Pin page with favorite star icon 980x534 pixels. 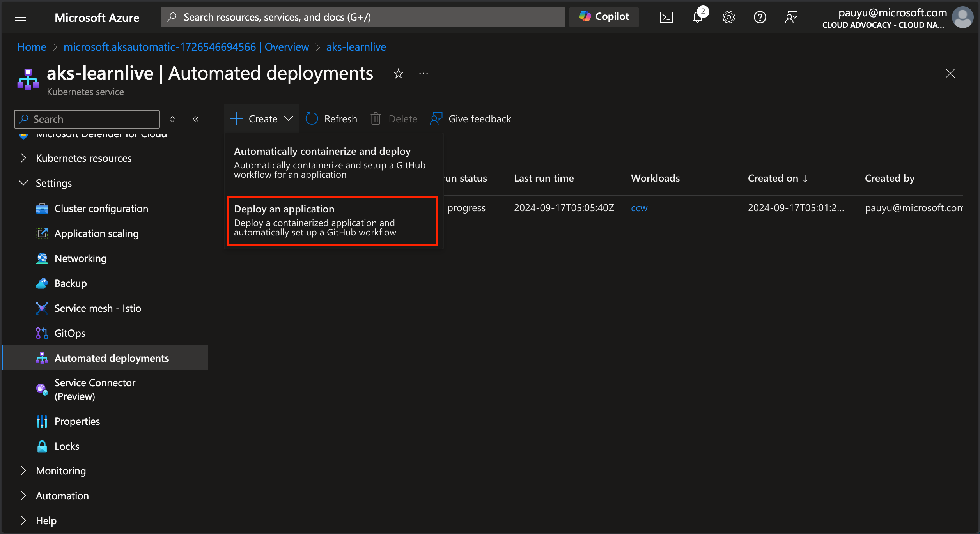click(x=398, y=74)
